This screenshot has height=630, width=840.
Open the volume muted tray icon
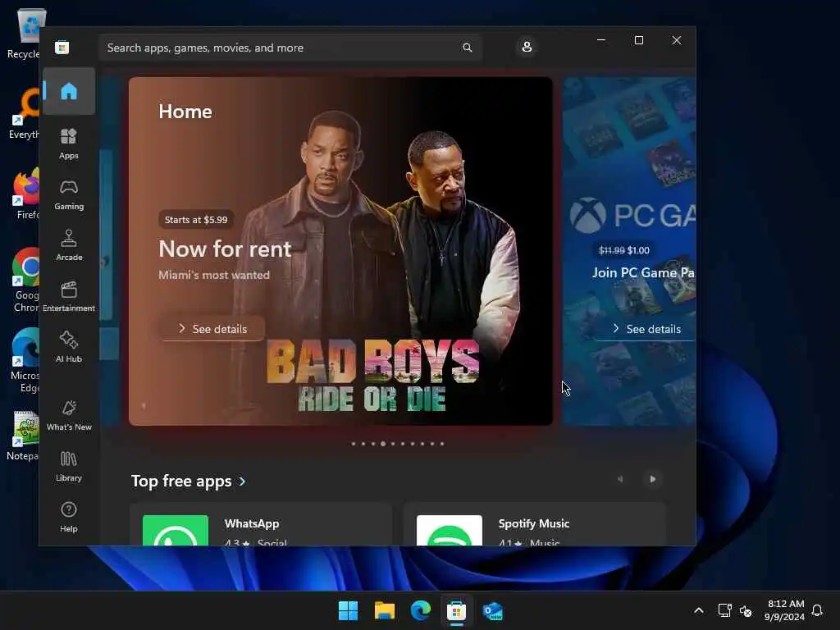coord(746,610)
